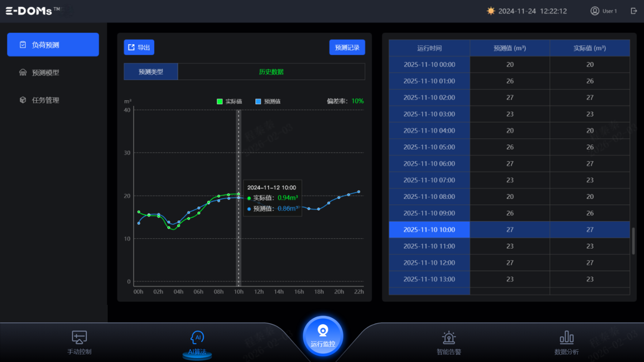Open the AI算法 algorithm icon

coord(197,338)
